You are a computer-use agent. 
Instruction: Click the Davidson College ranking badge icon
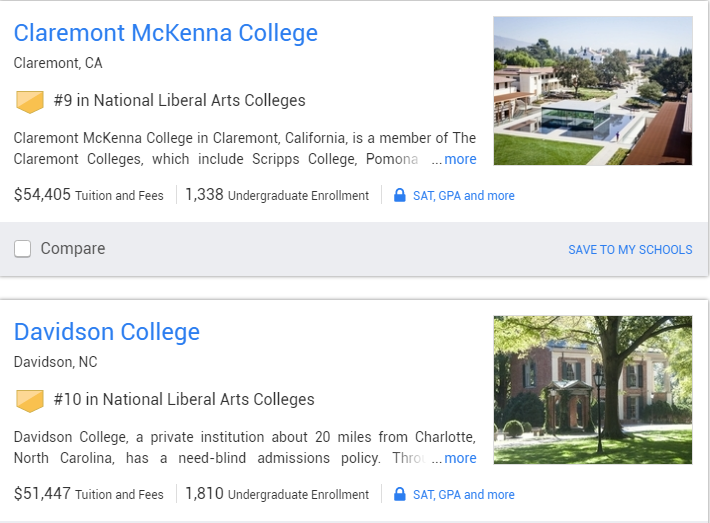point(30,400)
